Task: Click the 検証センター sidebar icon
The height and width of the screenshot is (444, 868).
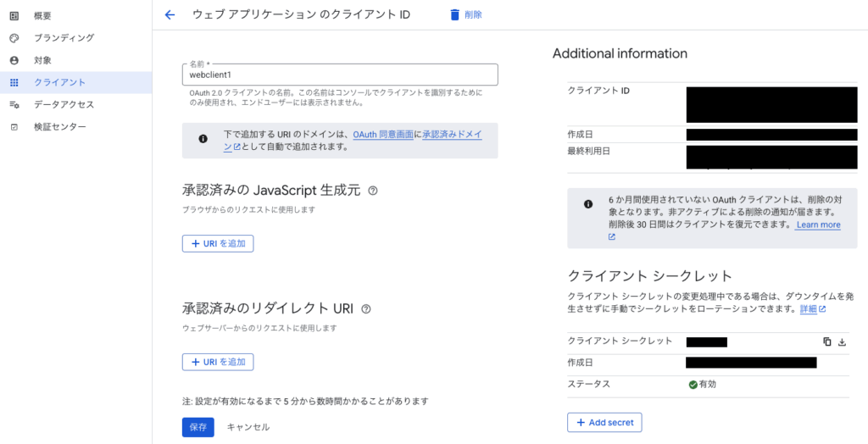Action: pyautogui.click(x=14, y=126)
